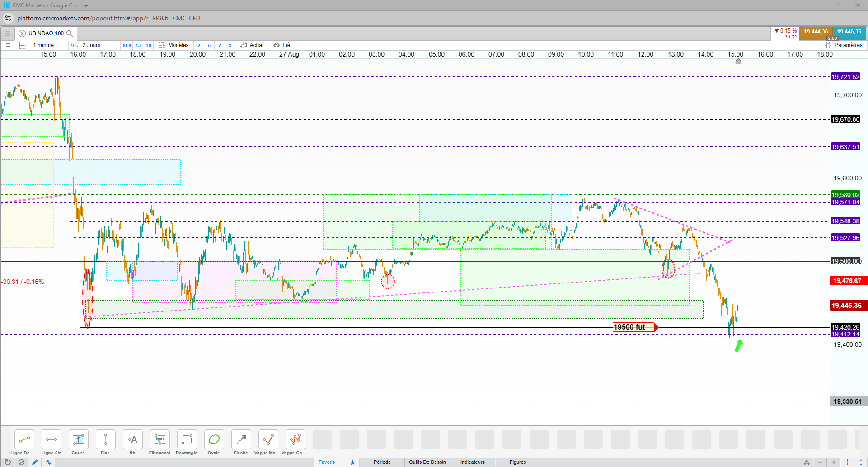868x467 pixels.
Task: Click the blue star favorites icon
Action: pyautogui.click(x=352, y=462)
